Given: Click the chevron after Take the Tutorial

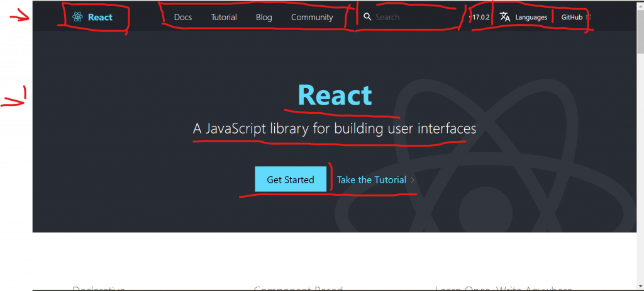Looking at the screenshot, I should 413,180.
